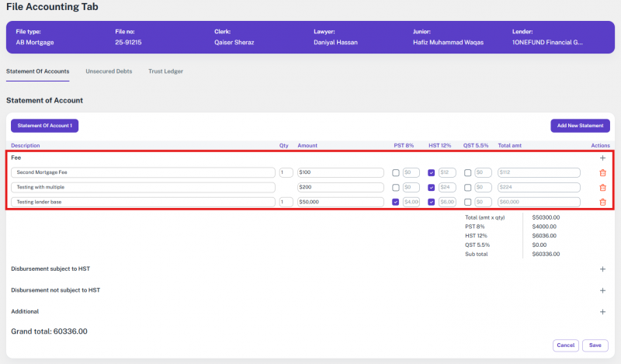The width and height of the screenshot is (621, 364).
Task: Click the $50,000 amount field
Action: click(x=340, y=203)
